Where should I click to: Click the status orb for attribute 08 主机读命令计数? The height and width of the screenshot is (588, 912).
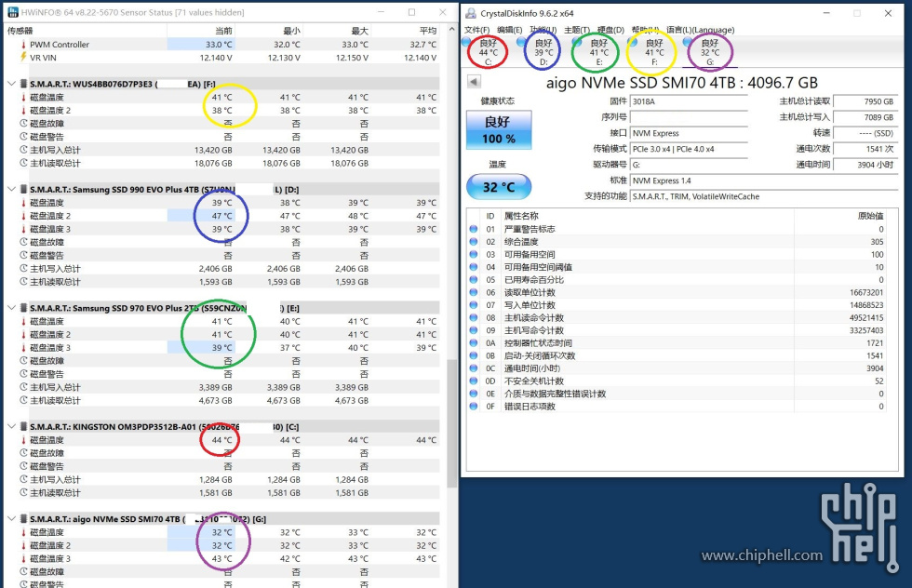(x=474, y=317)
